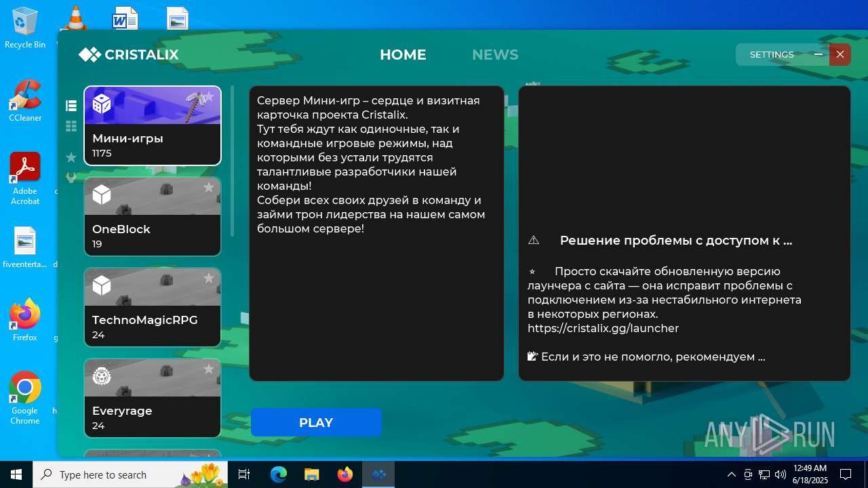Click the Cristalix logo

coord(128,55)
